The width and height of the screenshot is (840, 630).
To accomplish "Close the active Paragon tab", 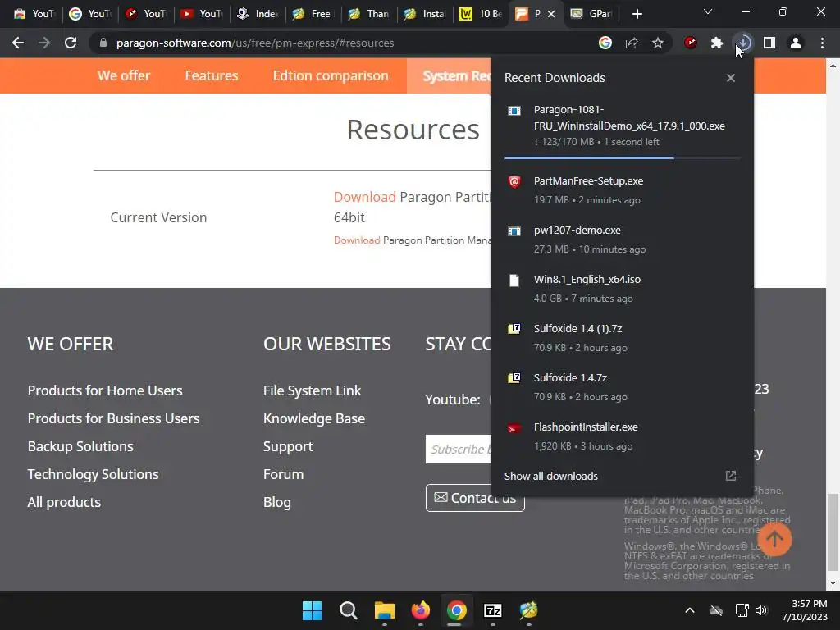I will click(552, 14).
